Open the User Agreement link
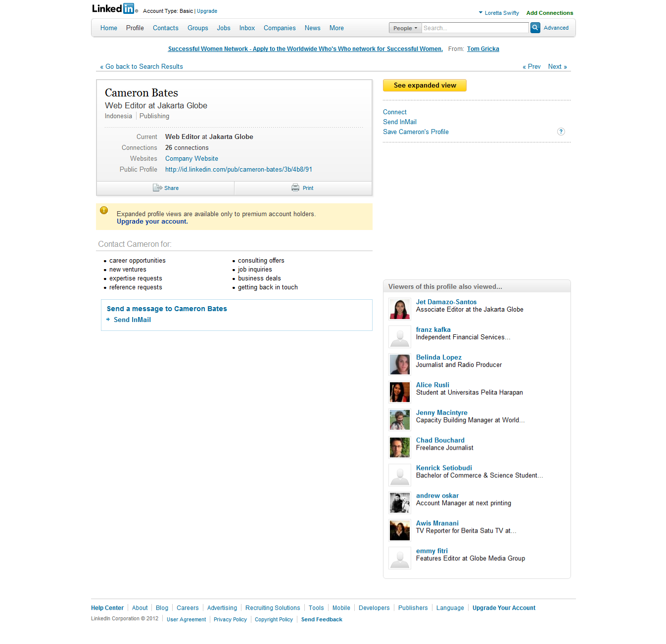Viewport: 666px width, 644px height. 186,619
